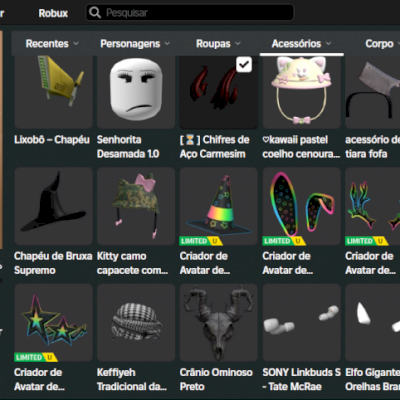Open the Lixobô – Chapéu title
Image resolution: width=400 pixels, height=400 pixels.
(52, 140)
